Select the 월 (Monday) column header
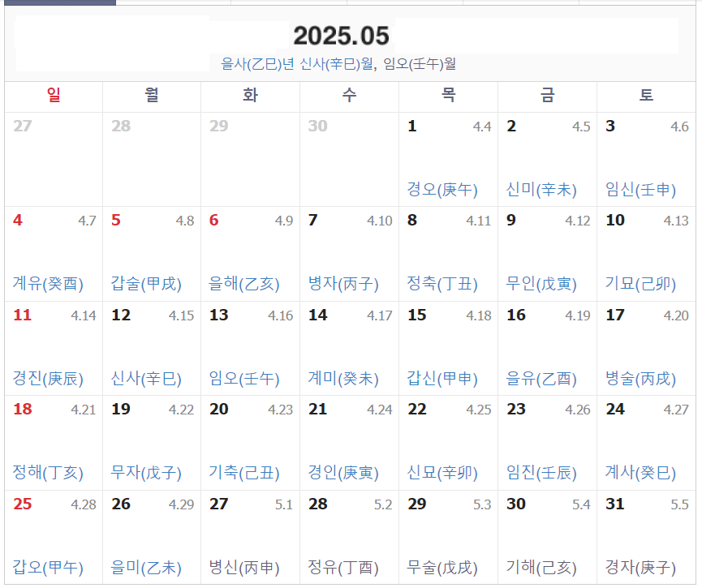The height and width of the screenshot is (588, 702). tap(152, 95)
